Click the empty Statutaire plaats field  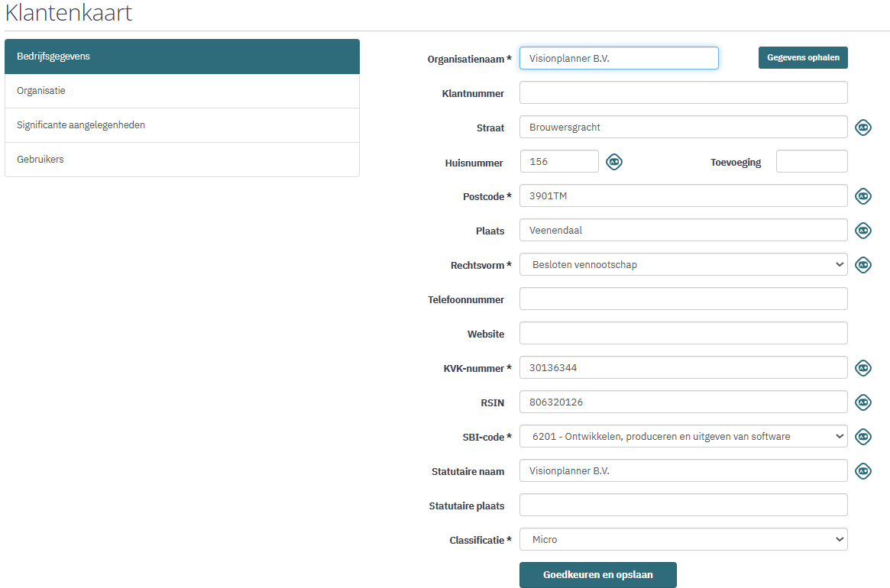point(684,505)
